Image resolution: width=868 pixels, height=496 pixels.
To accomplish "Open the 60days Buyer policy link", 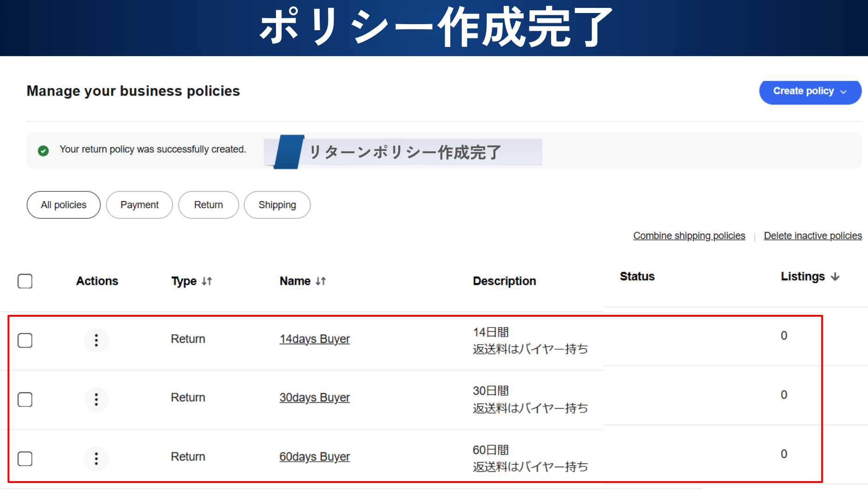I will pos(315,457).
